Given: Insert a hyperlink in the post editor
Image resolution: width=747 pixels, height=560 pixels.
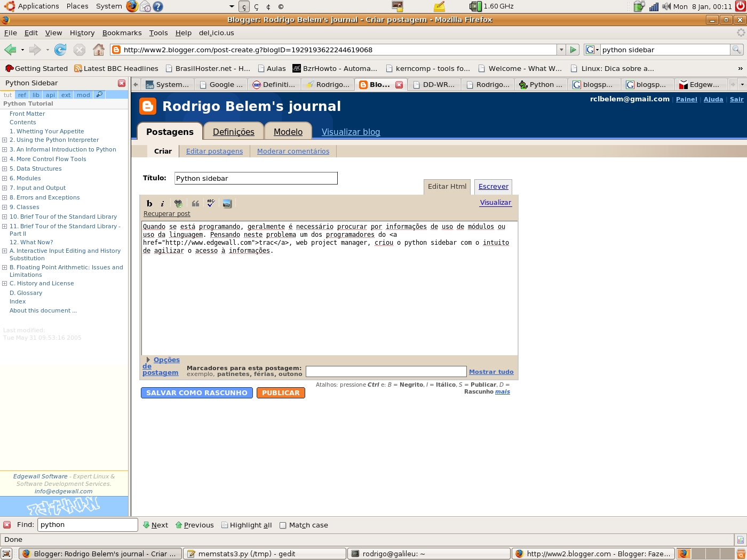Looking at the screenshot, I should 178,203.
